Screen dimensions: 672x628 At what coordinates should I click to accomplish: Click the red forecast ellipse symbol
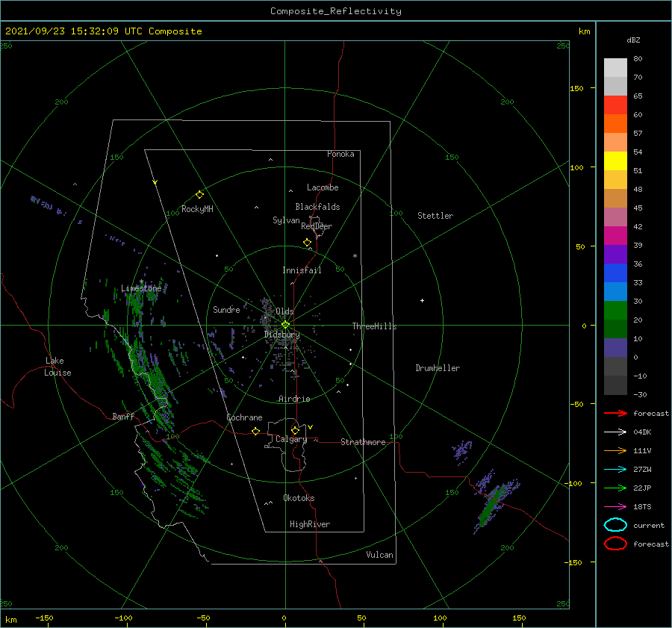(x=615, y=544)
